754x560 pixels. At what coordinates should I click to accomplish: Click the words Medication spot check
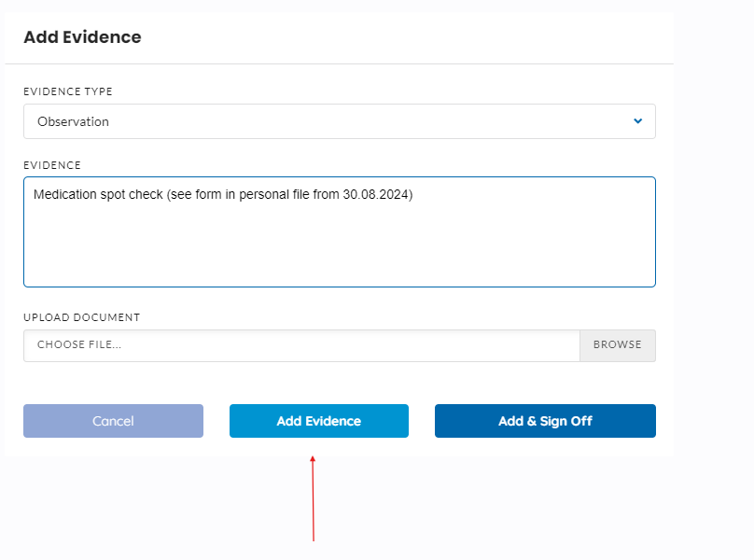coord(98,194)
